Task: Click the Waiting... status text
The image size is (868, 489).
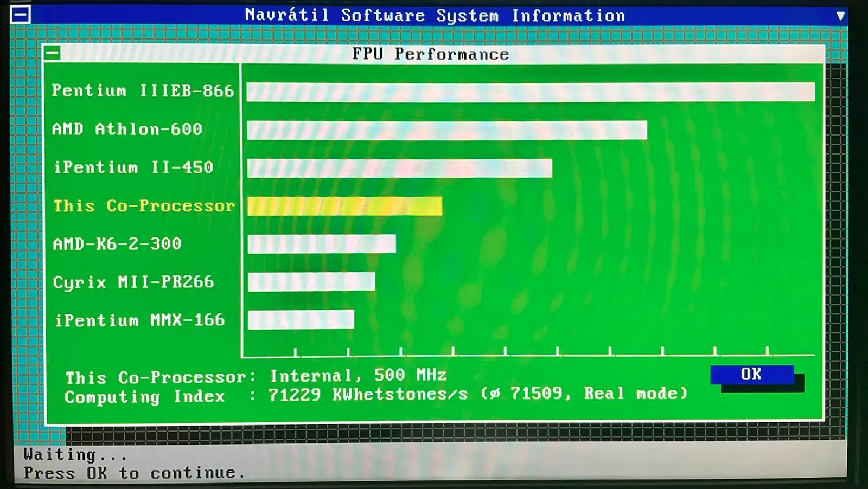Action: coord(75,454)
